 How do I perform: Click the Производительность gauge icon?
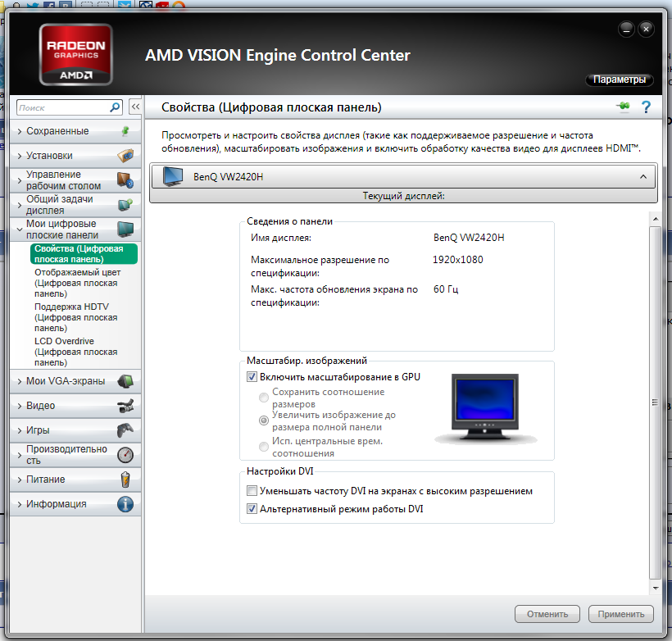125,455
